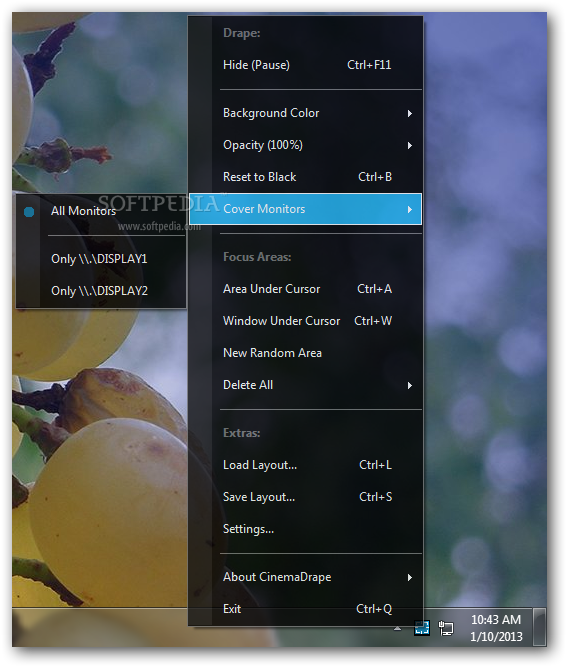Image resolution: width=567 pixels, height=667 pixels.
Task: Expand arrow next to Opacity (100%)
Action: (x=410, y=145)
